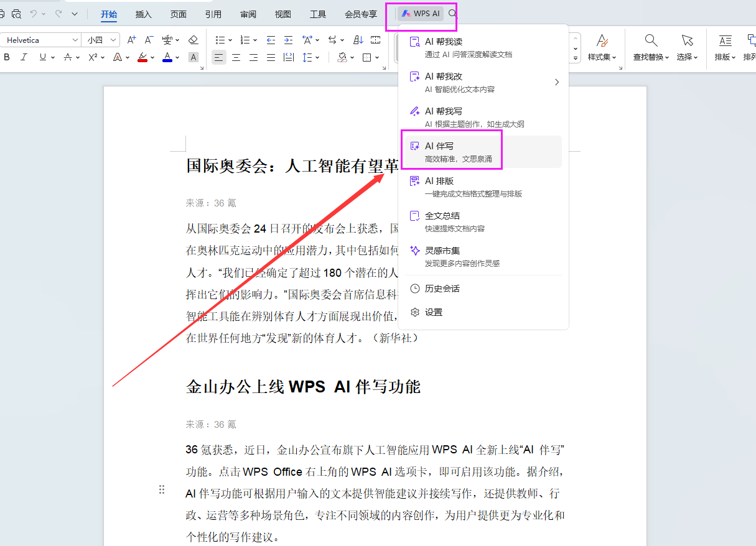Open 灵感市集 from the menu

click(483, 256)
